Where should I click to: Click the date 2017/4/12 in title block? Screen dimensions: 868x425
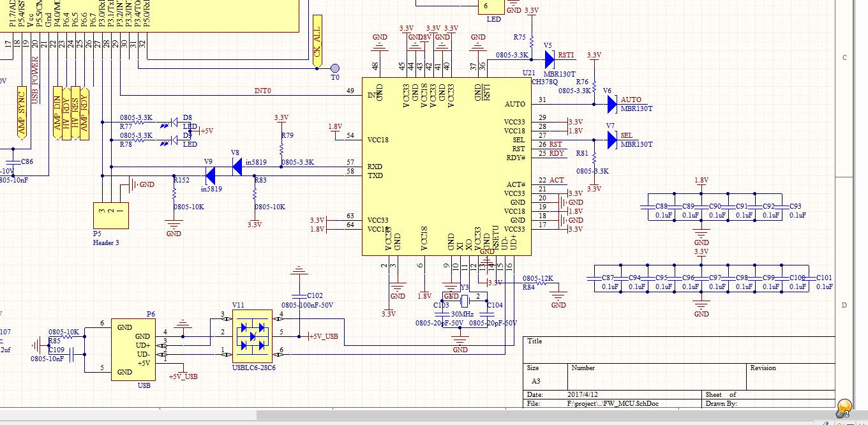pyautogui.click(x=583, y=395)
